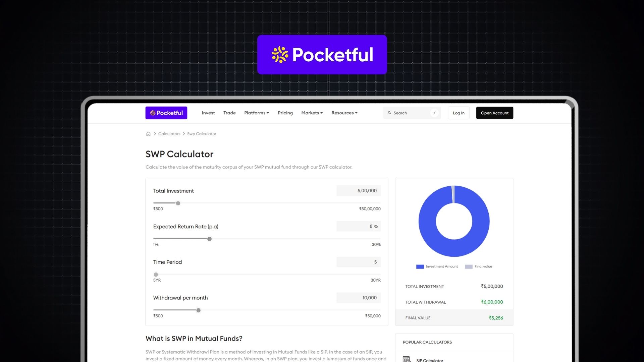Screen dimensions: 644x362
Task: Open the Calculators breadcrumb link
Action: click(169, 133)
